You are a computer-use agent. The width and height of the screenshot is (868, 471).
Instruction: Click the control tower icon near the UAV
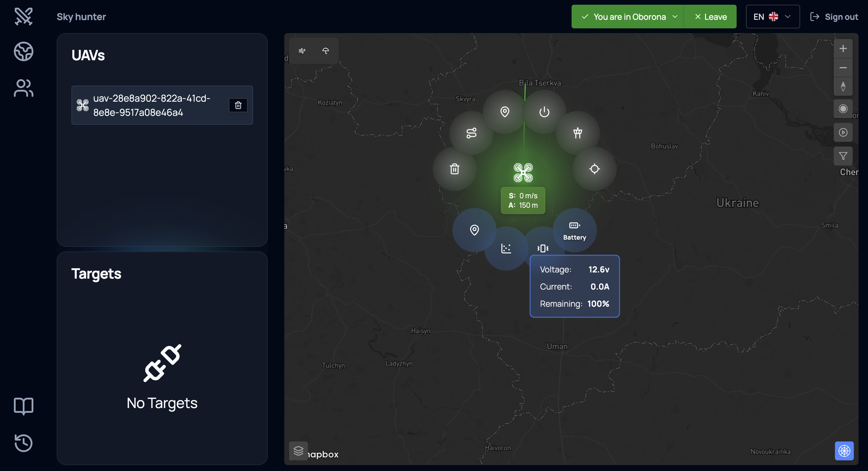tap(577, 133)
